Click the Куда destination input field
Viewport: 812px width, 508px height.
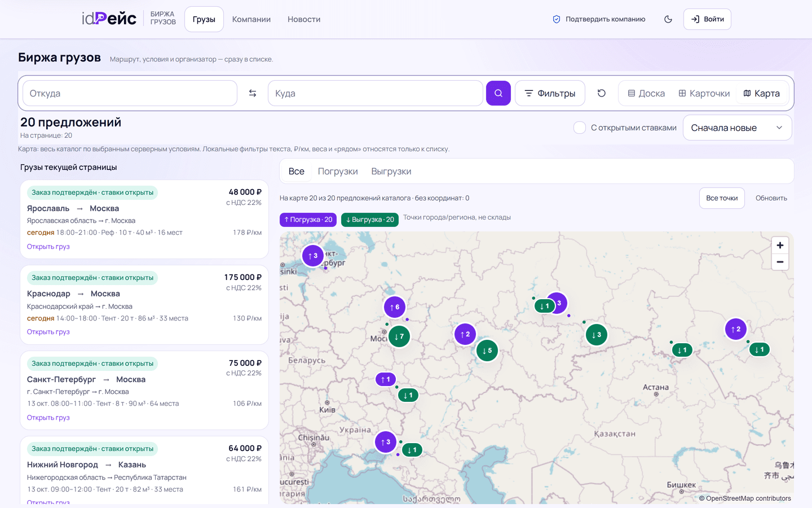click(x=376, y=93)
